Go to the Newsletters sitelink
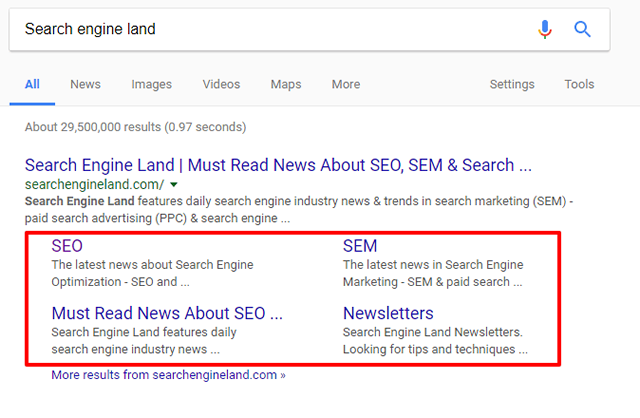This screenshot has width=640, height=418. [388, 313]
